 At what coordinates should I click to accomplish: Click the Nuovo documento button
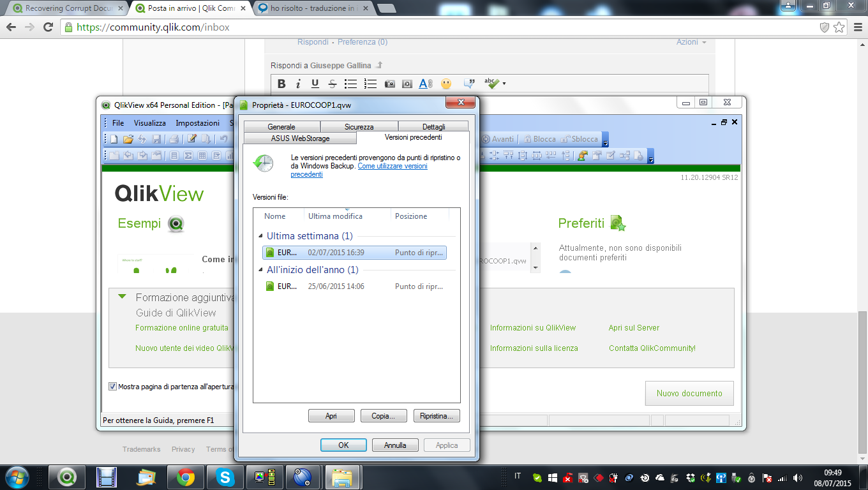689,394
